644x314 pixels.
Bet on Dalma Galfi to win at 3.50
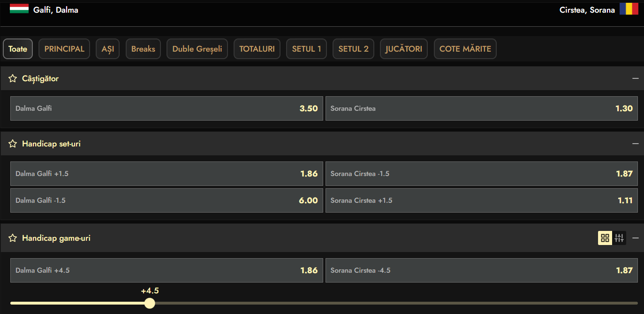(x=167, y=108)
